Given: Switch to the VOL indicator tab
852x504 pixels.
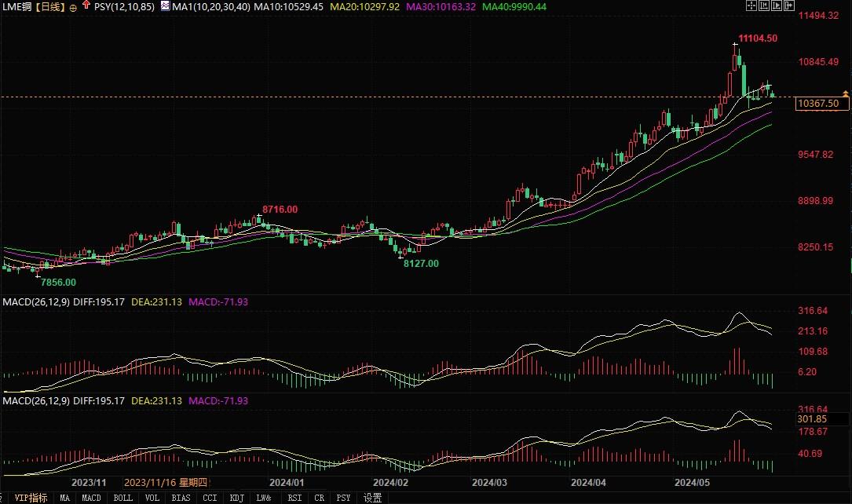Looking at the screenshot, I should (x=152, y=498).
